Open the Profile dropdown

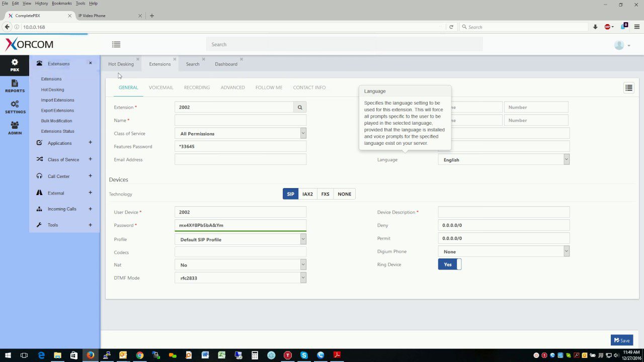pos(240,239)
